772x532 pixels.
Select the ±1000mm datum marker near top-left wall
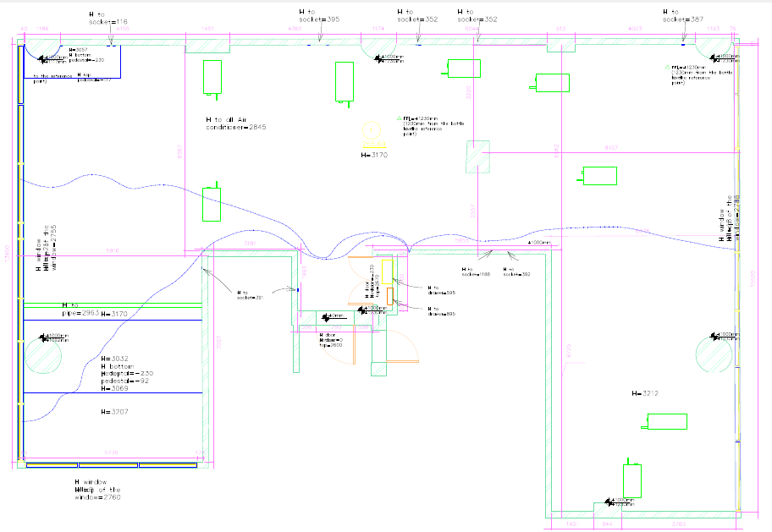click(42, 59)
